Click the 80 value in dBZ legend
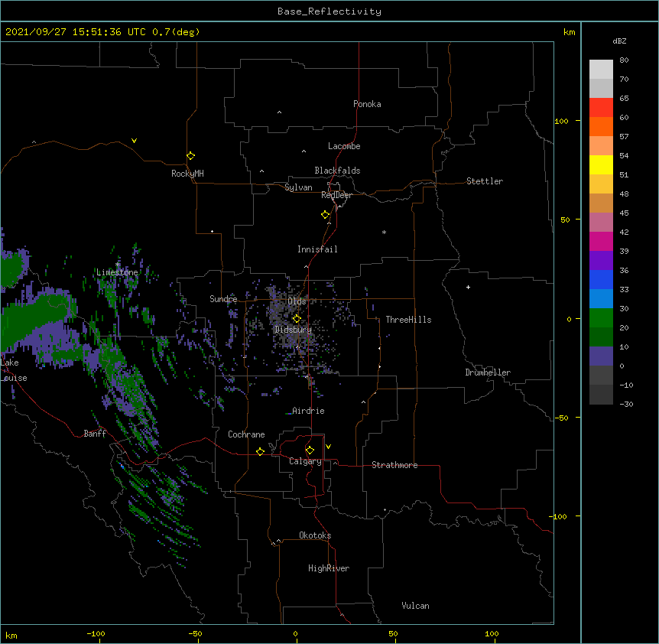This screenshot has height=644, width=659. 624,60
